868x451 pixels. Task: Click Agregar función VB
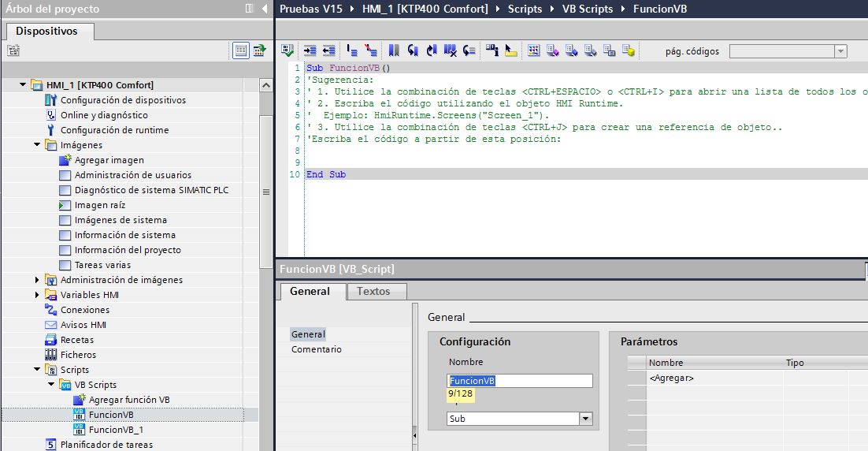coord(129,400)
